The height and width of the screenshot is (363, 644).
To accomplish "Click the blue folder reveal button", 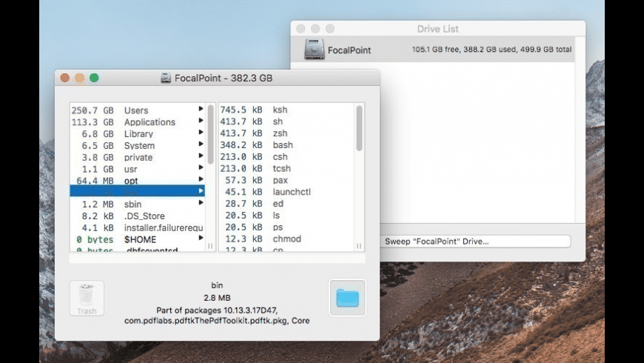I will 347,298.
